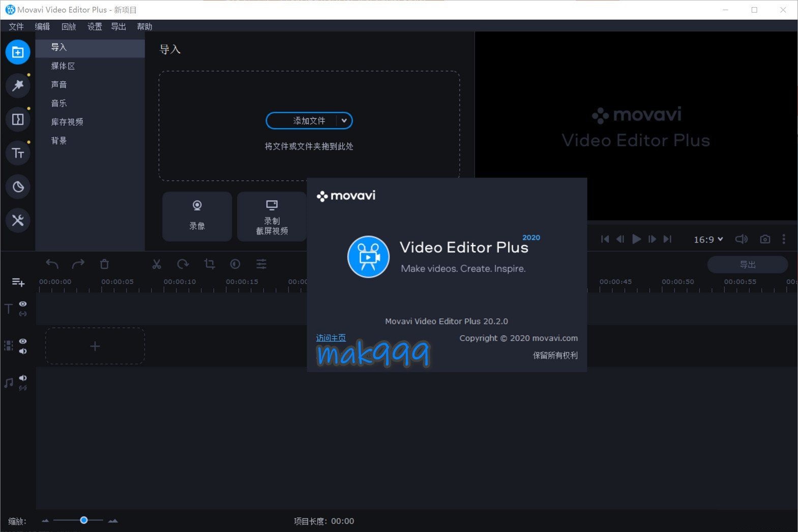The width and height of the screenshot is (798, 532).
Task: Select the audio track music note icon
Action: click(9, 383)
